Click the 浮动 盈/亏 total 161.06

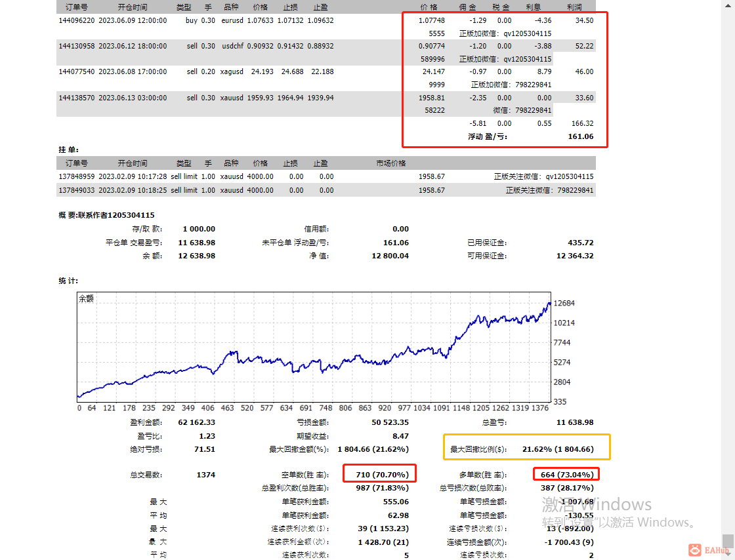pyautogui.click(x=581, y=137)
